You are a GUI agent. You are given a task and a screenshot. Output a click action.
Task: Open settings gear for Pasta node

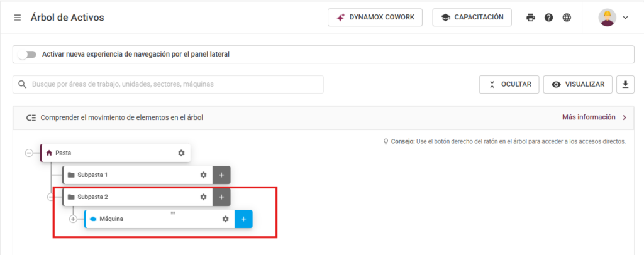[181, 153]
